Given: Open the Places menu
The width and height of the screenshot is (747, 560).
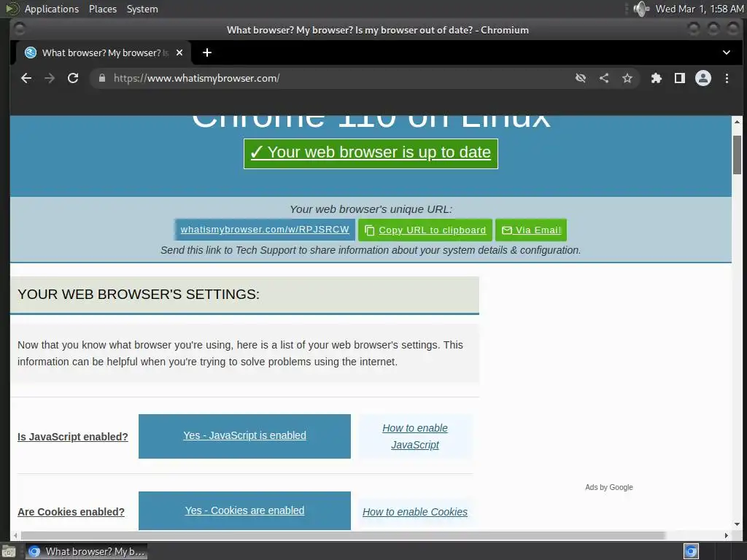Looking at the screenshot, I should coord(103,9).
